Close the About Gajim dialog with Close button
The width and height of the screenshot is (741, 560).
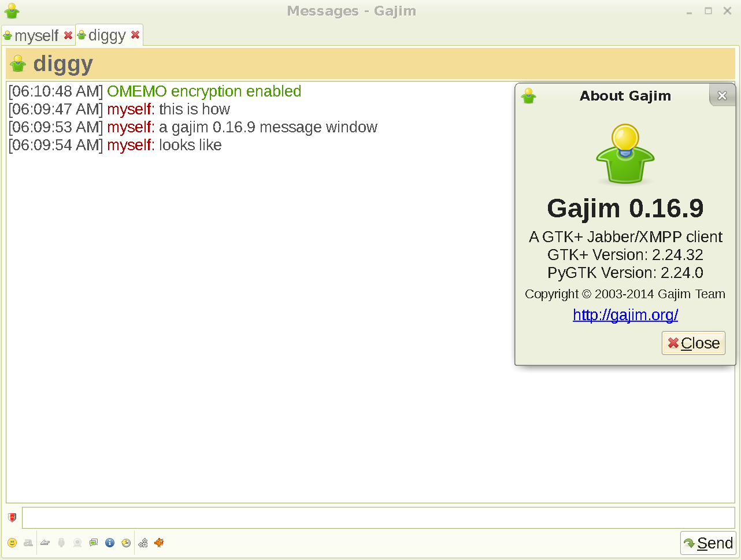(x=693, y=343)
